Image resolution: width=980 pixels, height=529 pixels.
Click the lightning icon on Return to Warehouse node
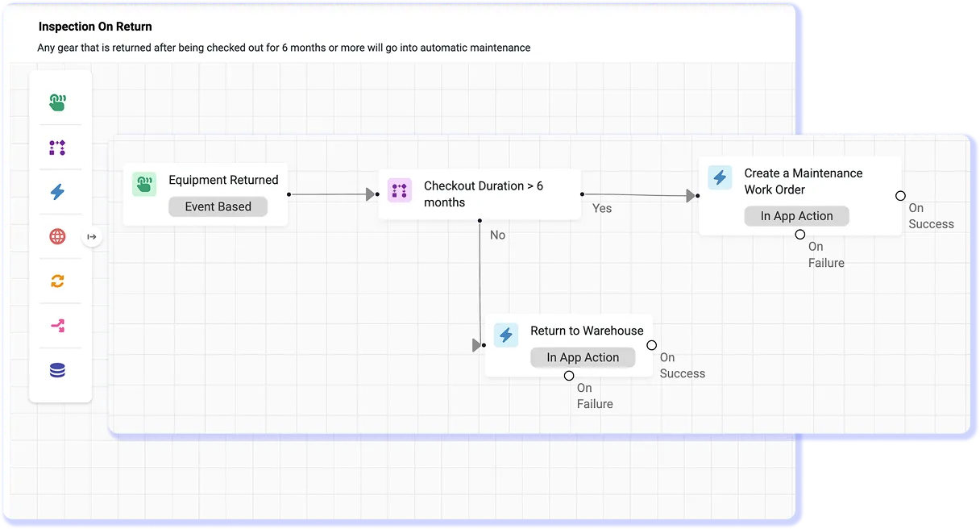(x=506, y=335)
